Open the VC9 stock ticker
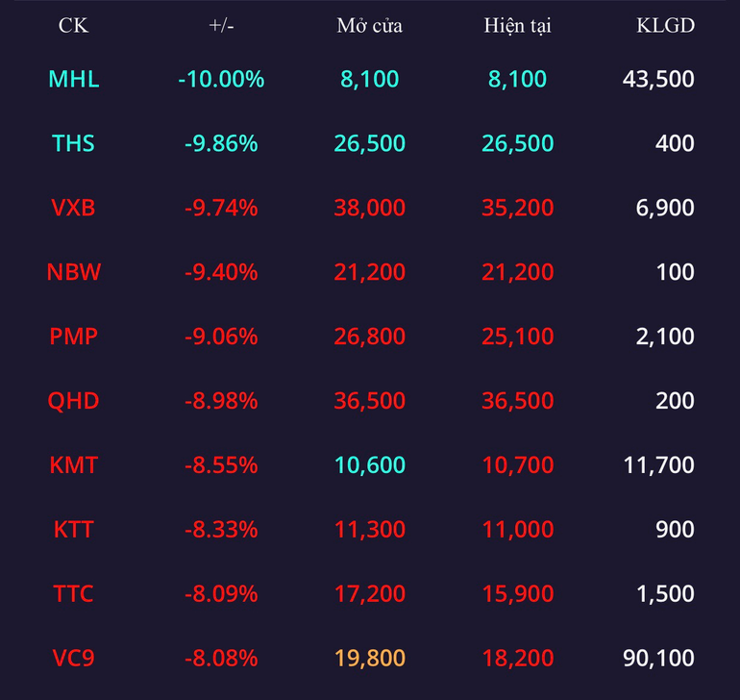Screen dimensions: 740x700 [74, 658]
